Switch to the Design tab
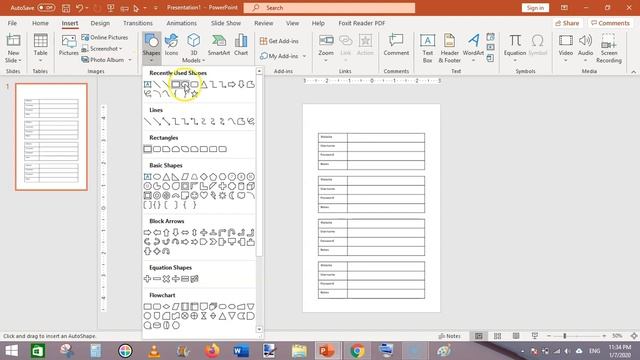 click(x=100, y=23)
